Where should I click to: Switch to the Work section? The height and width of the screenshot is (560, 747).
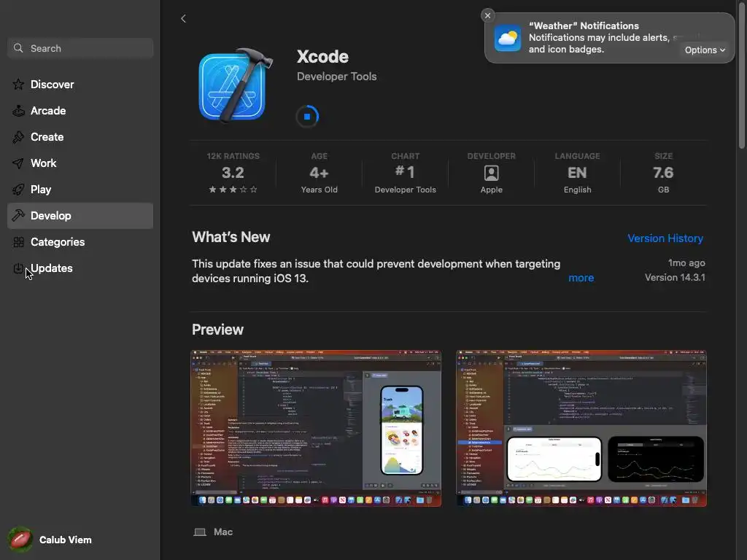80,163
